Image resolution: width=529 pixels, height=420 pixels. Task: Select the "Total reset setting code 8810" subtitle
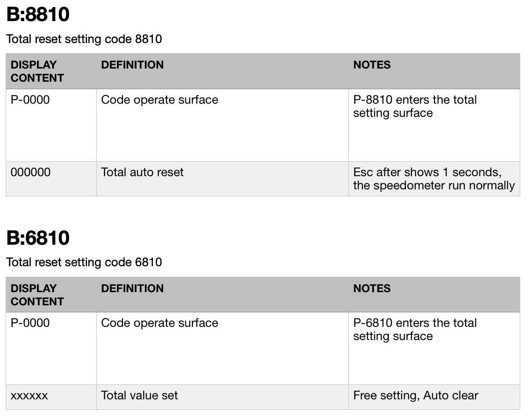[84, 39]
